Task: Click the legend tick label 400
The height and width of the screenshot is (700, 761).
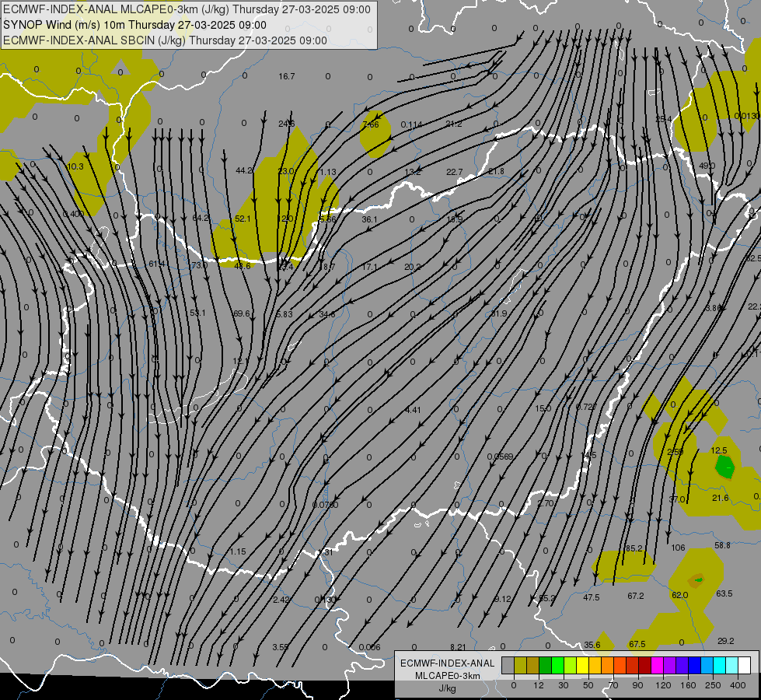Action: tap(738, 685)
